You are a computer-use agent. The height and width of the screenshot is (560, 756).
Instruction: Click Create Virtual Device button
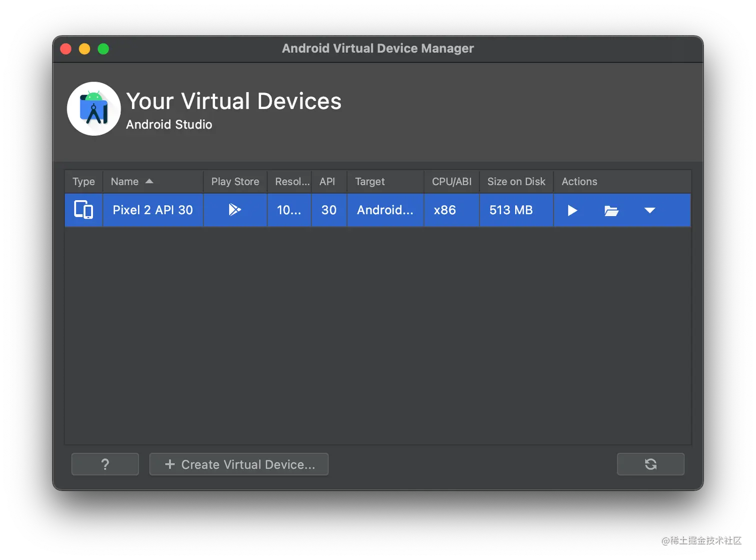point(239,464)
